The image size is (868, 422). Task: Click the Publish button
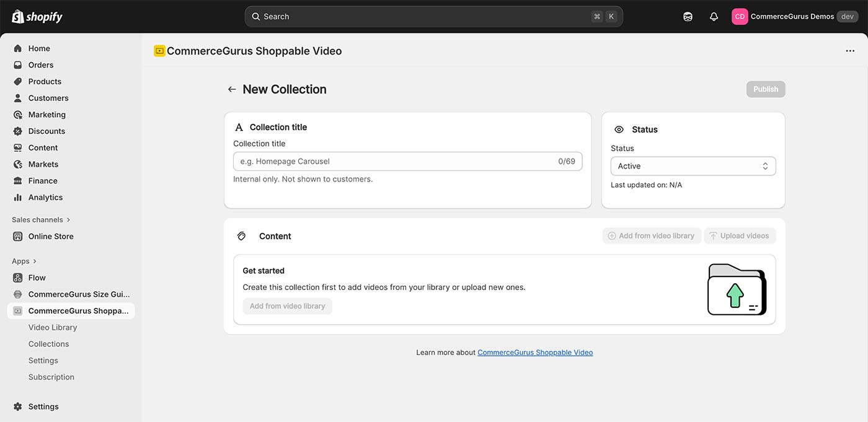765,89
